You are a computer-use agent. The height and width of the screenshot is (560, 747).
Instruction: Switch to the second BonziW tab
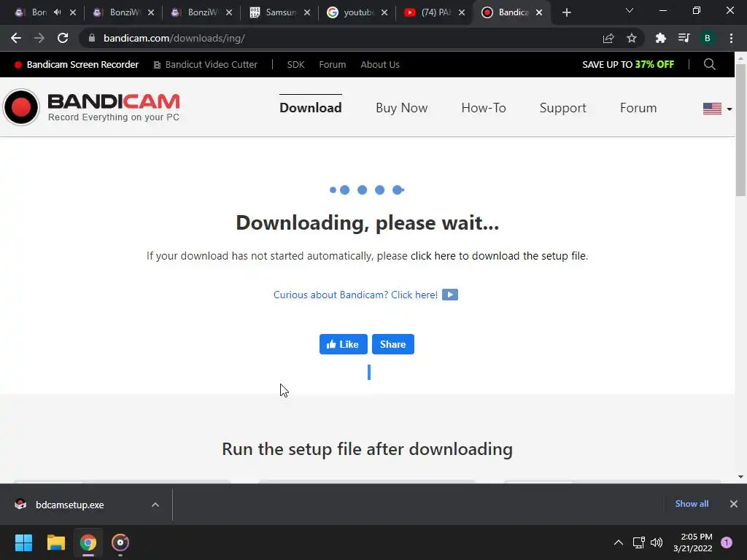125,12
